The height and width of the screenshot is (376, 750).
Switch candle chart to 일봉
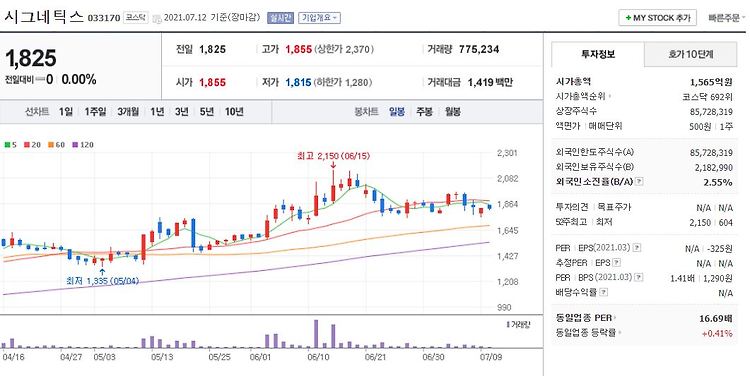point(397,112)
